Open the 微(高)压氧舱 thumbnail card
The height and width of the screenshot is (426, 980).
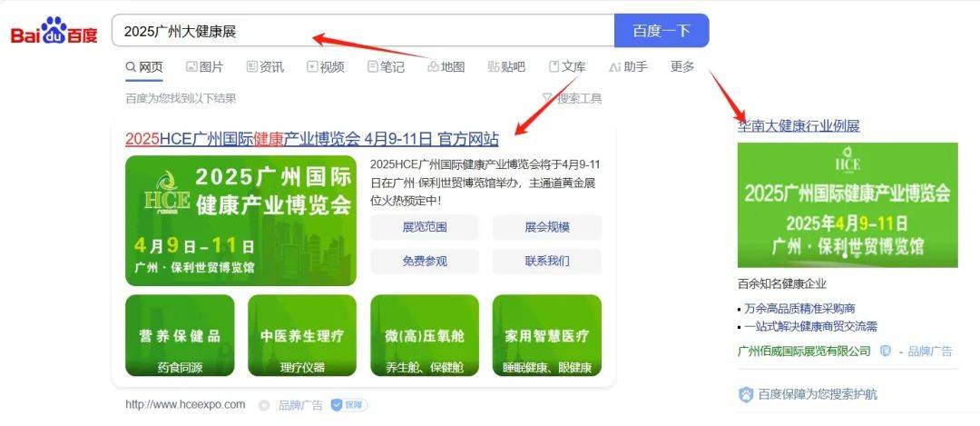pyautogui.click(x=425, y=336)
